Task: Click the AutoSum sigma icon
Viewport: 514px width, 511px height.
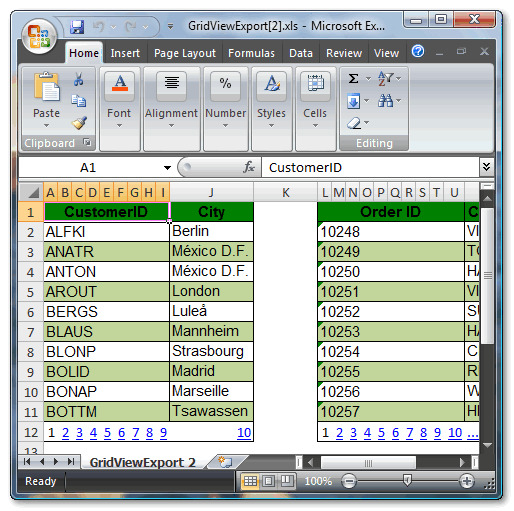Action: [x=354, y=79]
